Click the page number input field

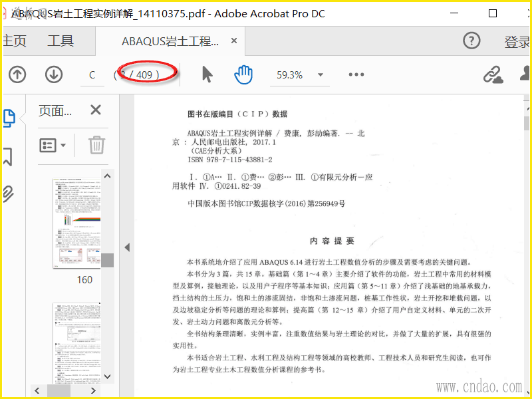pos(92,75)
